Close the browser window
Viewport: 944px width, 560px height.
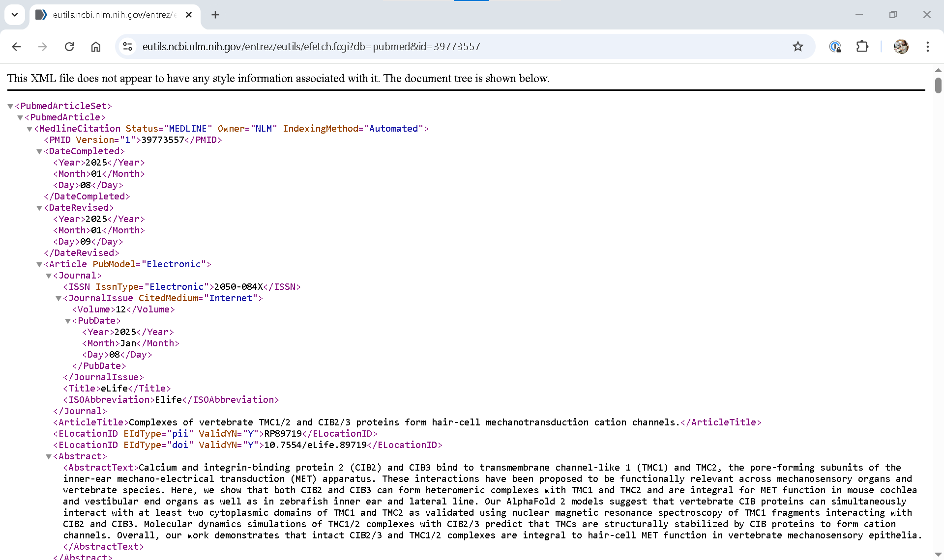927,15
